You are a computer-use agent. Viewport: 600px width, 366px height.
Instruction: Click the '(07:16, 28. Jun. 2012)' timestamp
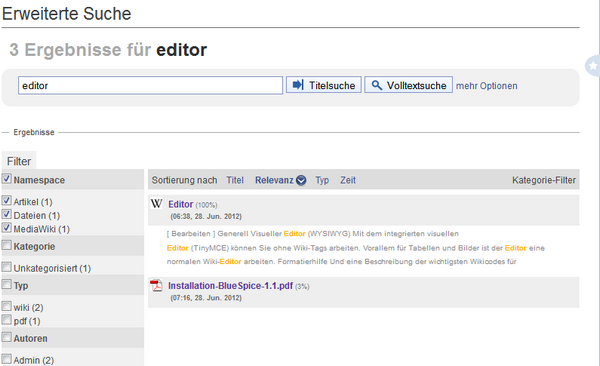(206, 297)
